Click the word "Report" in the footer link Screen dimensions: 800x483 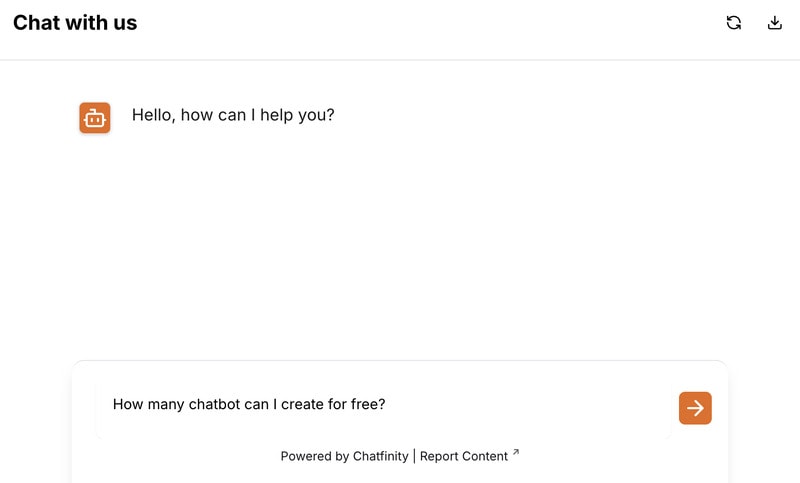tap(441, 456)
